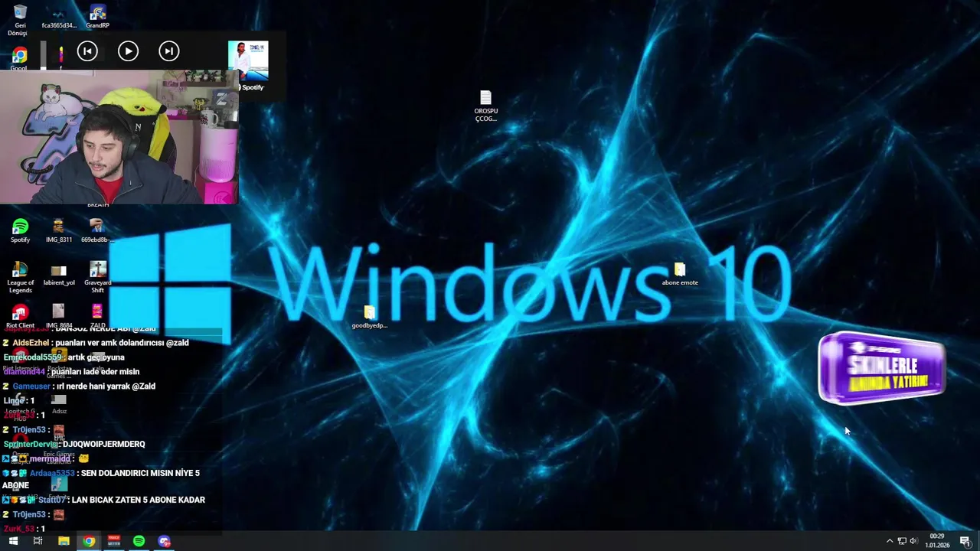The height and width of the screenshot is (551, 980).
Task: Open the Google Chrome desktop shortcut
Action: click(x=19, y=58)
